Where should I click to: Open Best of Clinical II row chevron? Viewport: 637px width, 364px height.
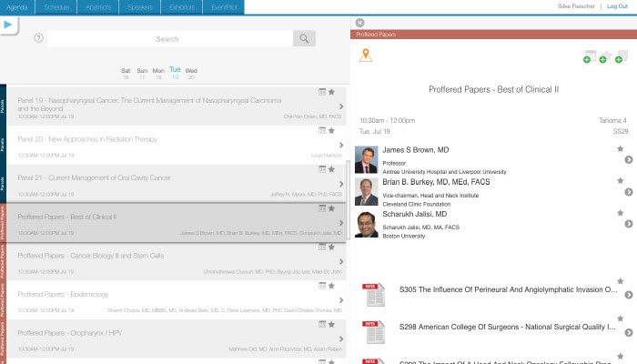coord(341,223)
